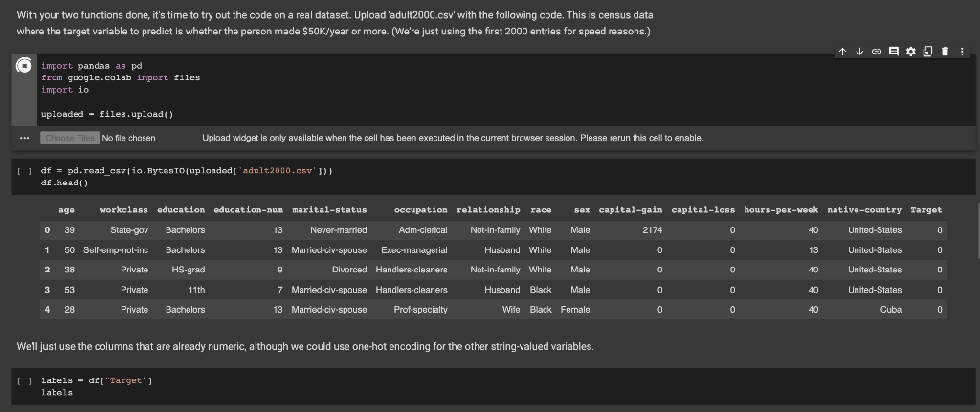The height and width of the screenshot is (412, 980).
Task: Click into the pd.read_csv code line
Action: pos(191,170)
